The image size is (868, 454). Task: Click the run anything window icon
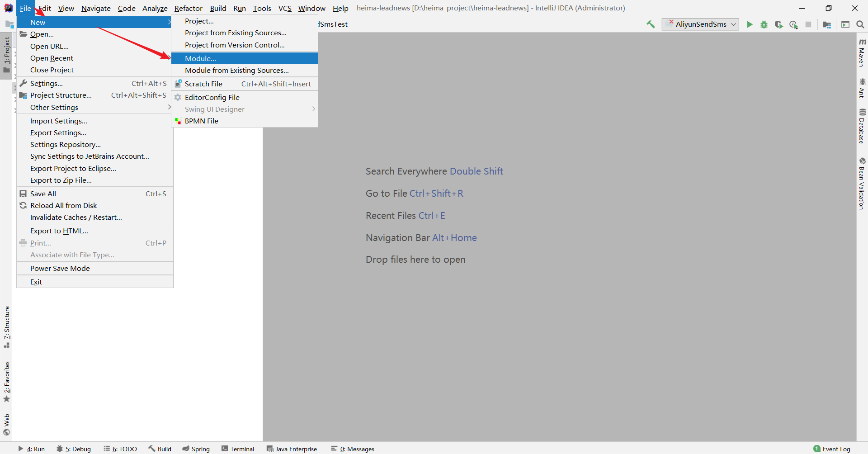845,24
